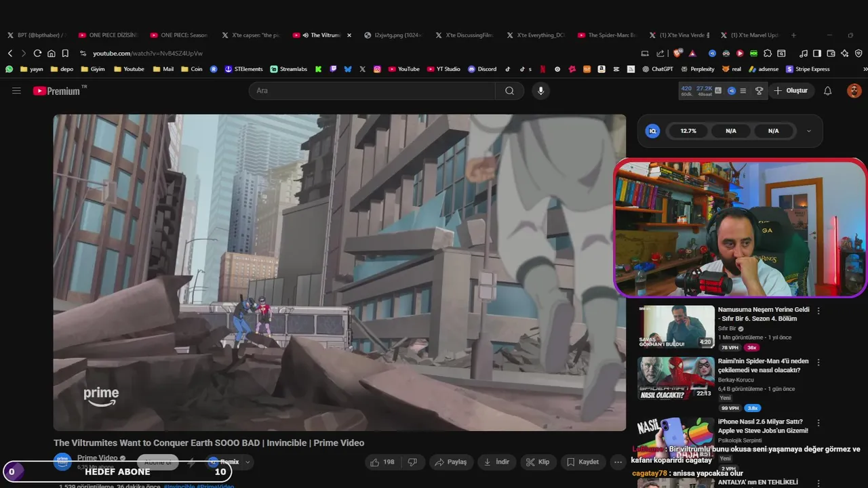
Task: Open the ChatGPT bookmark
Action: (658, 69)
